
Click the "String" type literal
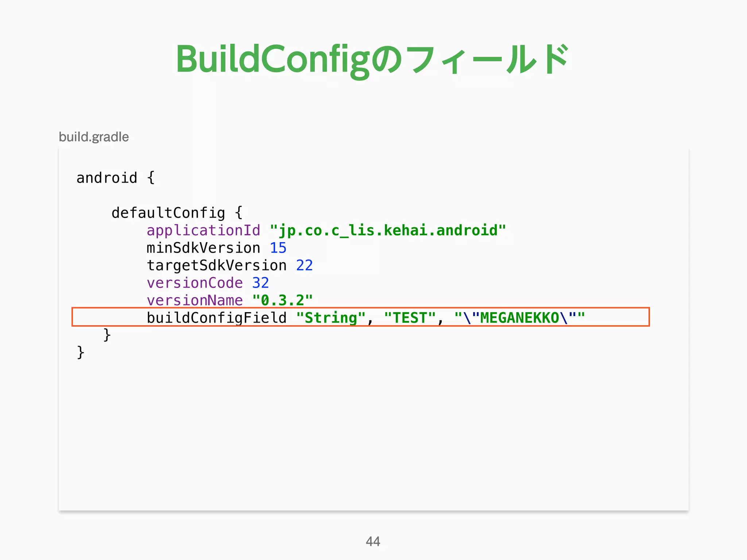click(331, 318)
